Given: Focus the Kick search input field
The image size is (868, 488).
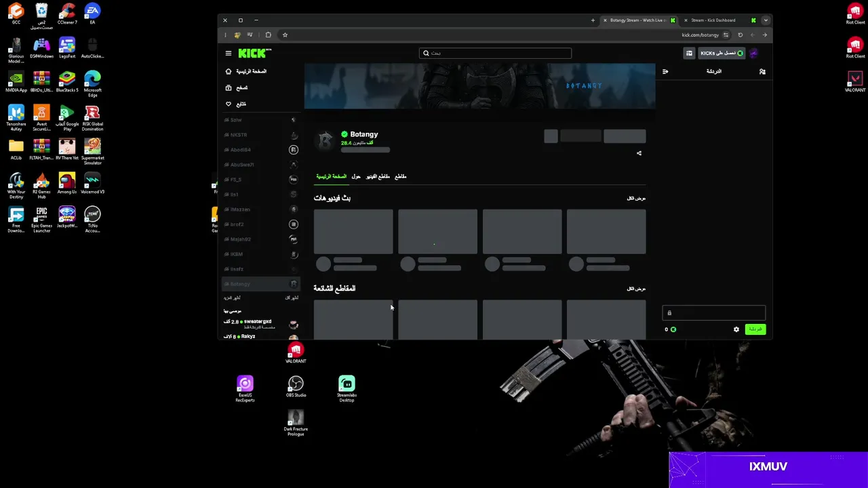Looking at the screenshot, I should [x=495, y=53].
